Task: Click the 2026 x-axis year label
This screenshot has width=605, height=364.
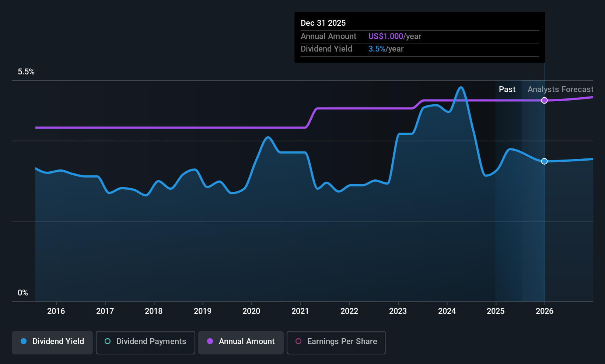Action: 545,311
